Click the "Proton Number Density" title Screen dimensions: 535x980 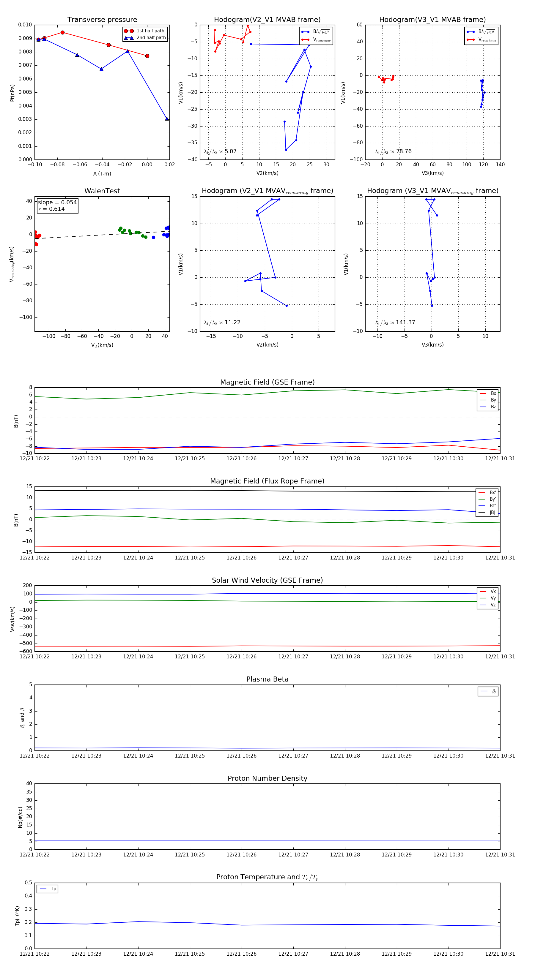click(267, 778)
